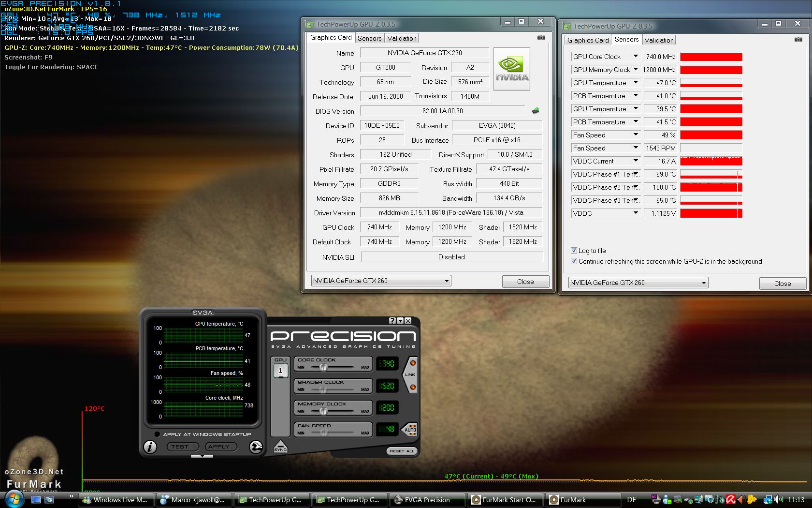Click the Fan Speed slider handle
This screenshot has height=508, width=812.
pos(323,433)
